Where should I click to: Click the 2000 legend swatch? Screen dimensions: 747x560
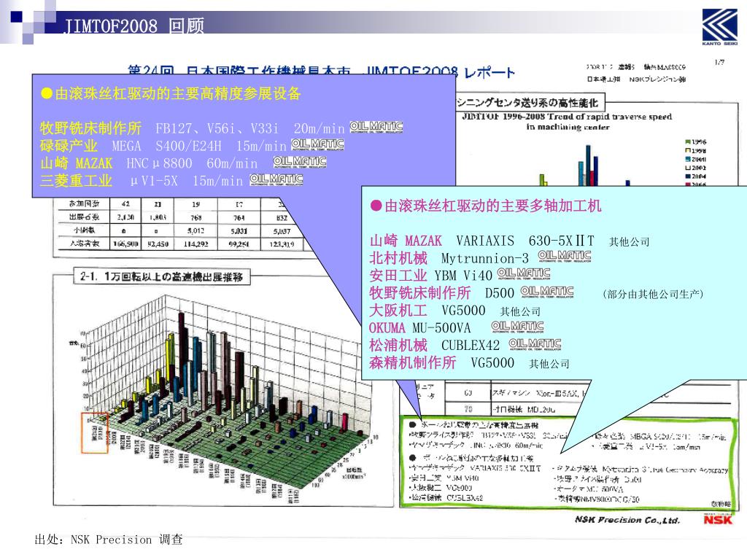coord(688,159)
